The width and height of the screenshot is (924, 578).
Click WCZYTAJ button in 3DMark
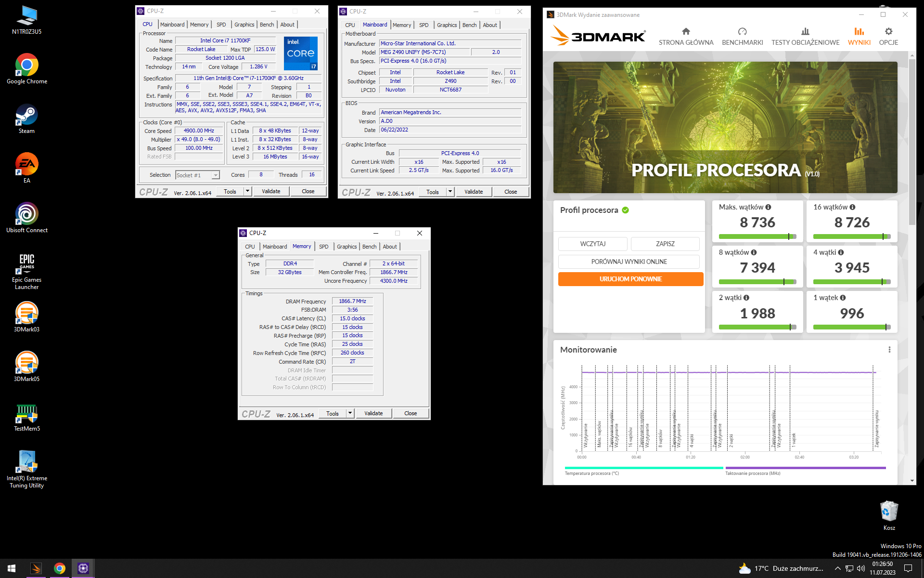(593, 244)
